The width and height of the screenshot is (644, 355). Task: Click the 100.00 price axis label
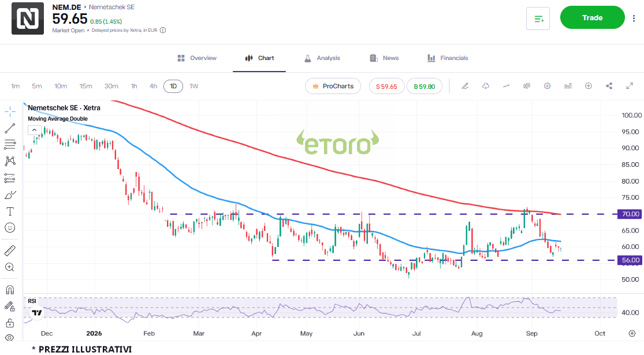tap(631, 115)
